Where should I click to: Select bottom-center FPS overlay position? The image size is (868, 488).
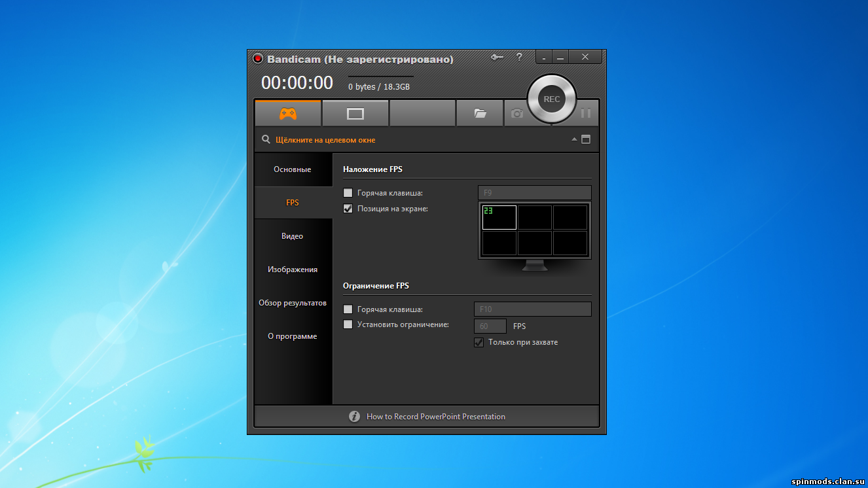pos(535,243)
